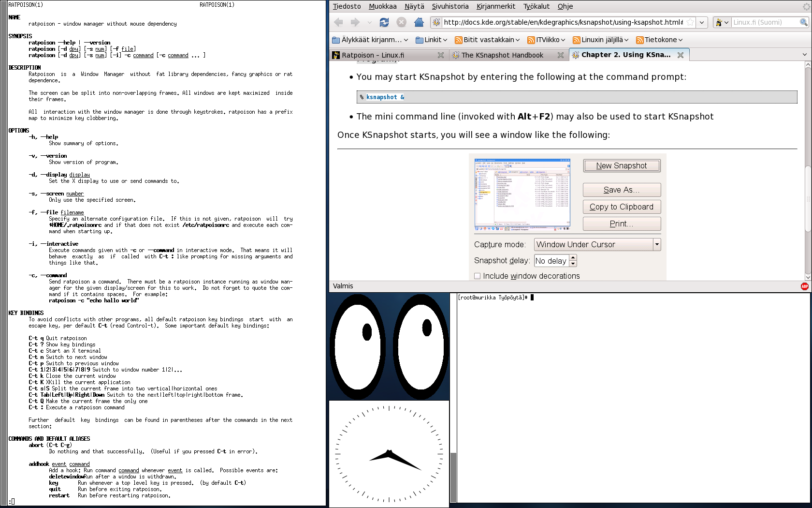Image resolution: width=812 pixels, height=508 pixels.
Task: Close the Ratpoison - Linux.fi tab
Action: (x=441, y=55)
